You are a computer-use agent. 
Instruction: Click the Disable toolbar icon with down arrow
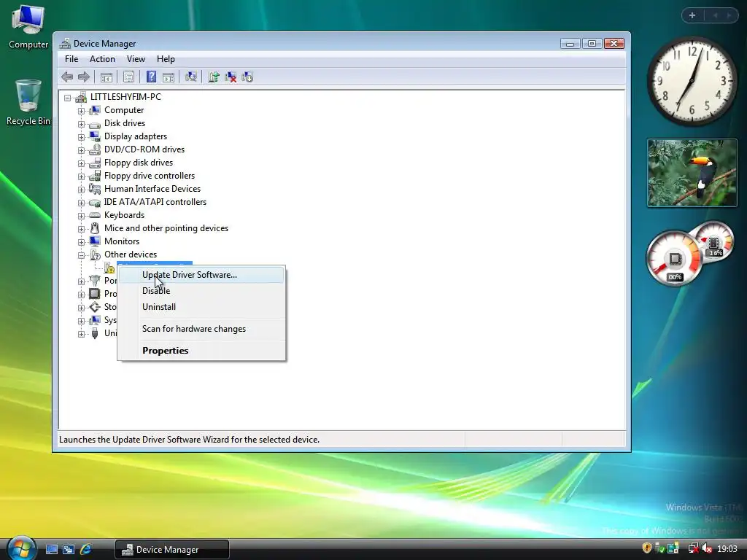[x=247, y=77]
